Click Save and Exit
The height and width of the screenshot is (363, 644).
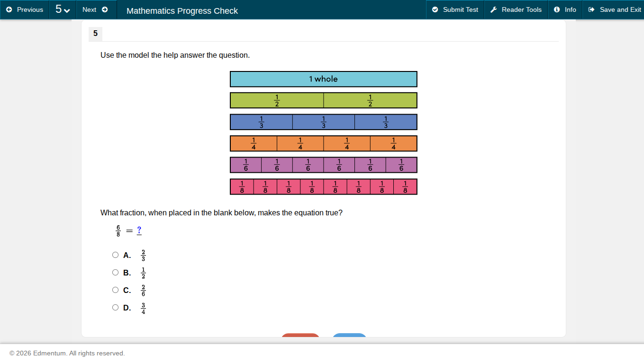click(x=618, y=9)
